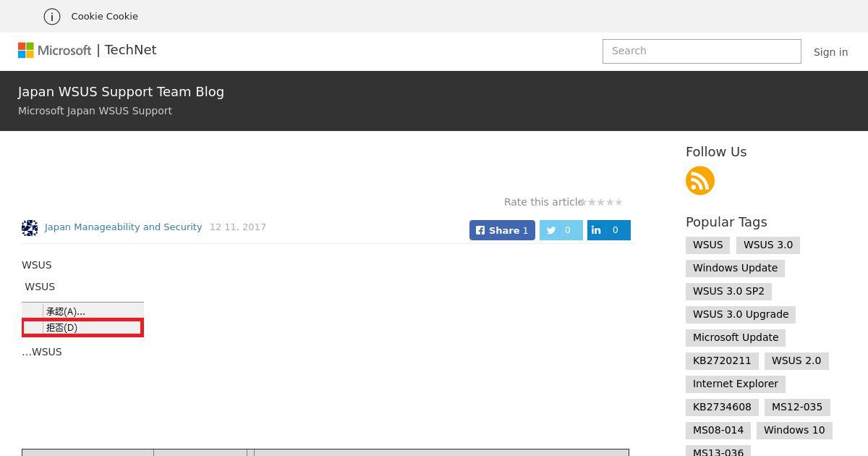Open the WSUS 3.0 SP2 tag
Viewport: 868px width, 456px height.
728,292
